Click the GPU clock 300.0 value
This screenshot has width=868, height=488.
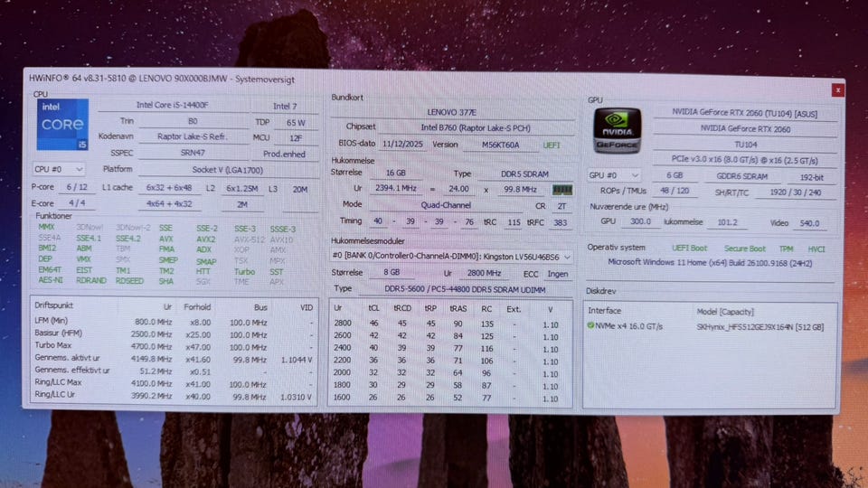[x=640, y=221]
